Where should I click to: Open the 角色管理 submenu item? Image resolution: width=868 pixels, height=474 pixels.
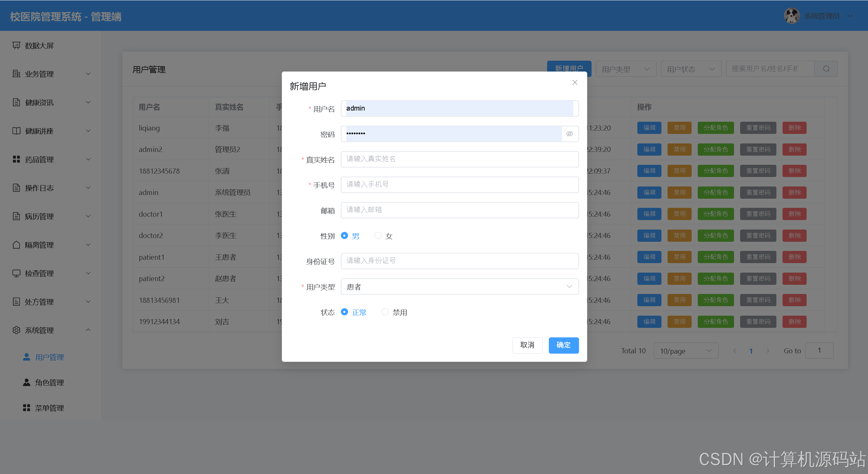(51, 382)
